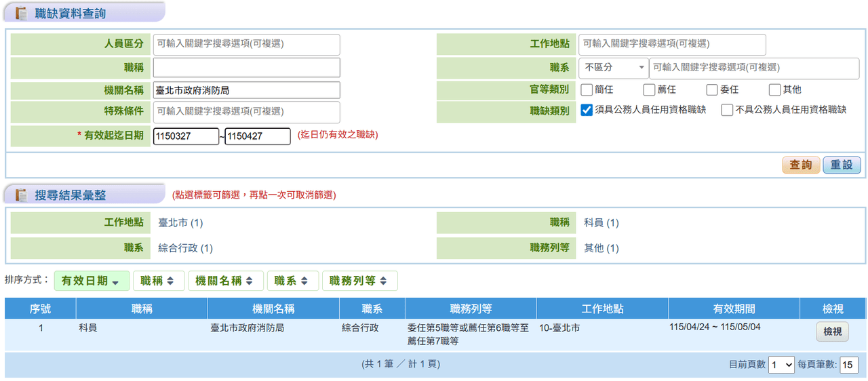The image size is (868, 381).
Task: Open the 目前頁數 page selector
Action: coord(781,365)
